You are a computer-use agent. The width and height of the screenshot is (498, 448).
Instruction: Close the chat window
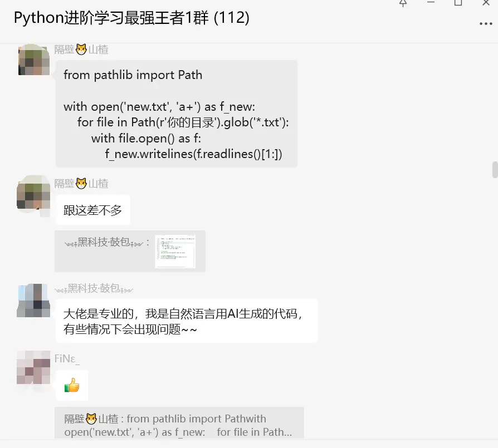486,3
